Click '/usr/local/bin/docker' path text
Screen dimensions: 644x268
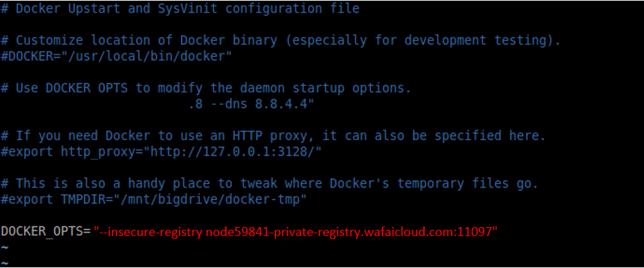click(x=146, y=56)
